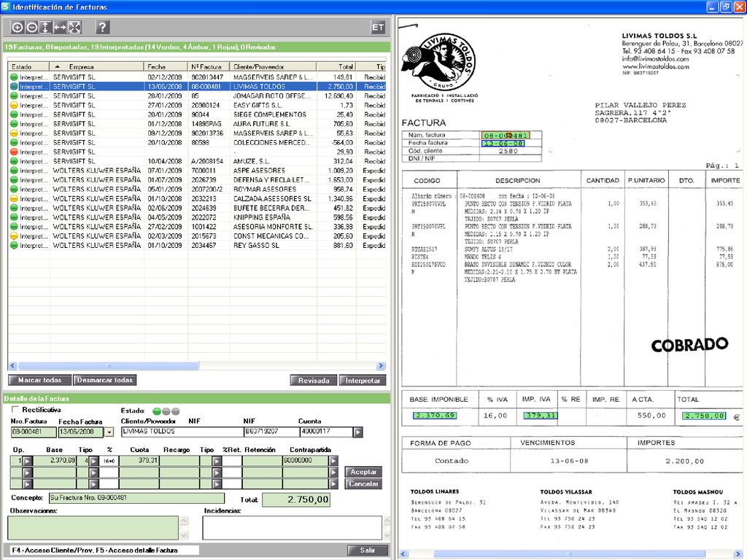The width and height of the screenshot is (747, 560).
Task: Click the invoice list scrollbar left arrow
Action: point(13,366)
